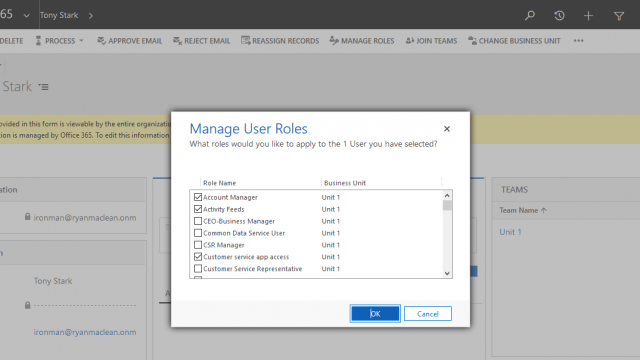Click Tony Stark breadcrumb in header
Viewport: 640px width, 360px height.
click(59, 16)
